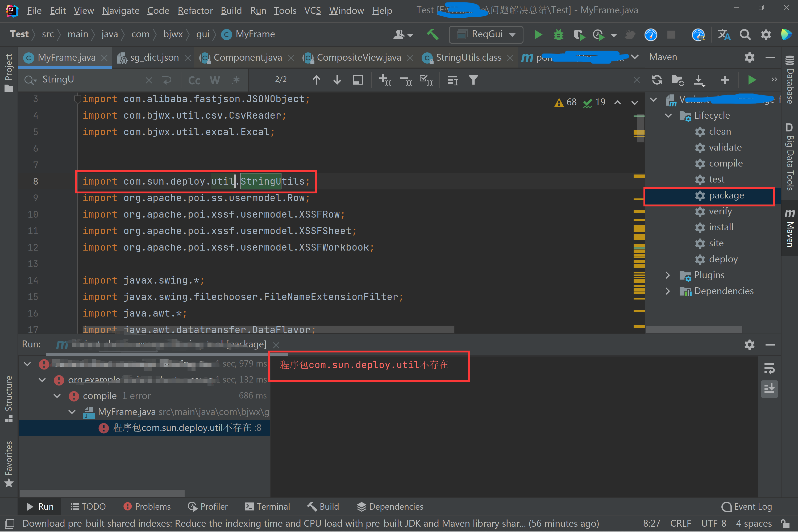Viewport: 798px width, 532px height.
Task: Toggle Words (W) search option
Action: pyautogui.click(x=214, y=80)
